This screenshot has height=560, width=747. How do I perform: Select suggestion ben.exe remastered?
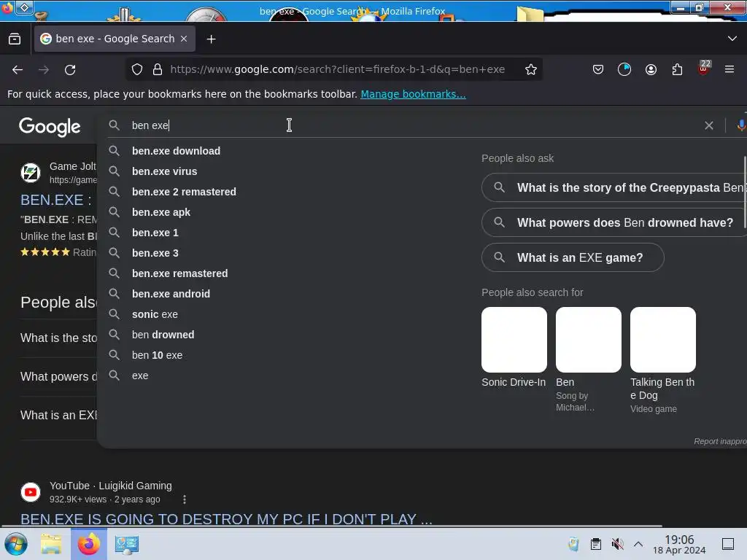(x=179, y=274)
